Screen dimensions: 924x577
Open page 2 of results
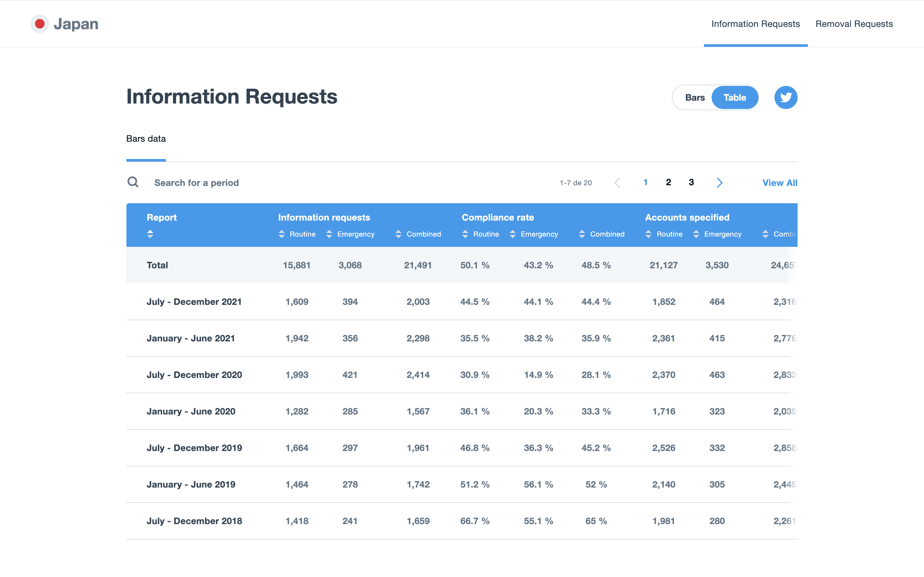pos(668,182)
